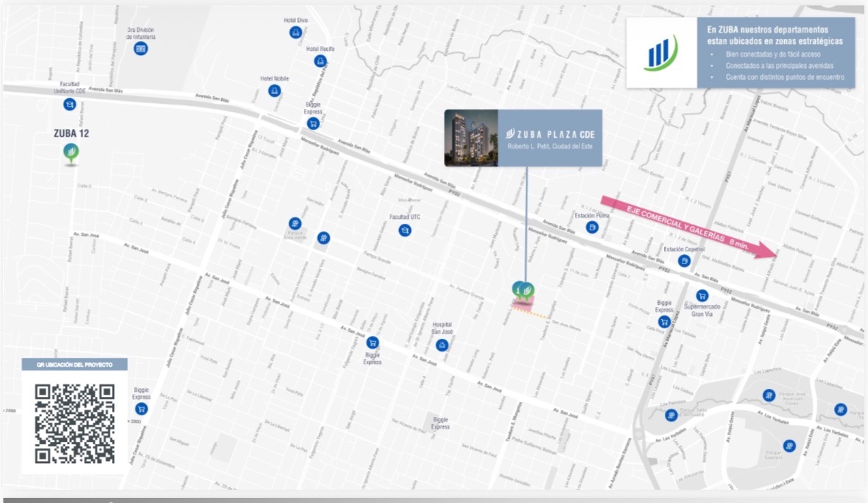Click the 'ZUBA 12' label
Viewport: 868px width, 503px height.
[71, 133]
